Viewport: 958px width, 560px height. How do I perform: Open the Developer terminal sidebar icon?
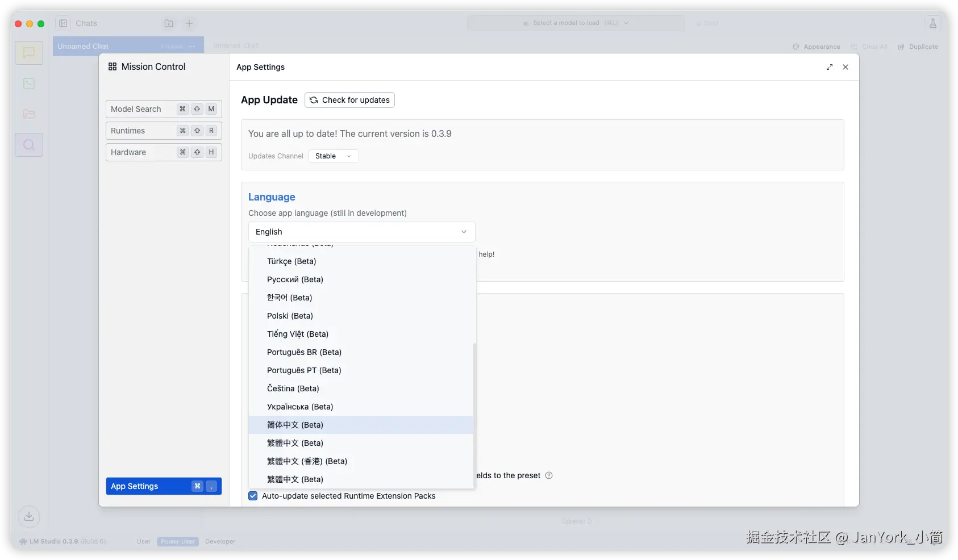click(x=29, y=84)
